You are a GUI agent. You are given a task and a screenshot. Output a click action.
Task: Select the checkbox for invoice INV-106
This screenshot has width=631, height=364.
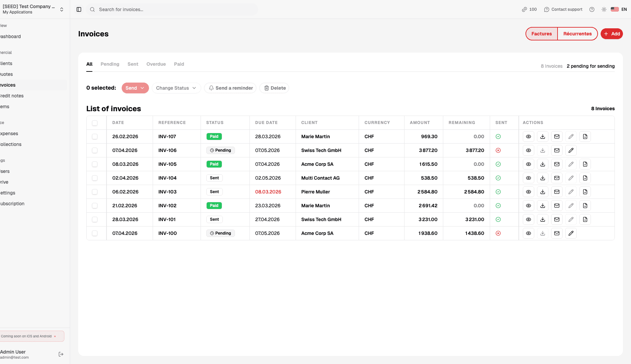click(x=95, y=150)
